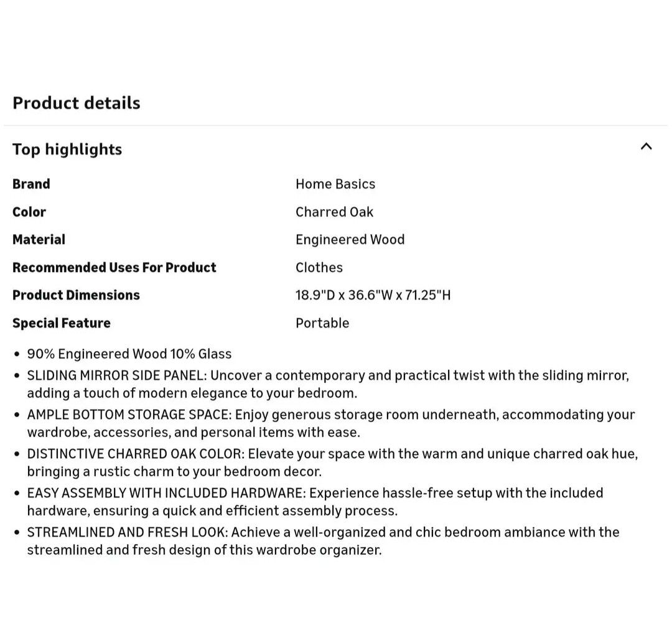Click the 90% Engineered Wood 10% Glass bullet
672x643 pixels.
[x=129, y=354]
